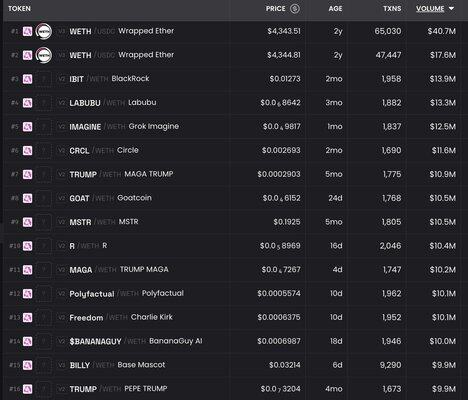
Task: Select the $BANANAGUY BananaGuy AI row
Action: coord(235,341)
